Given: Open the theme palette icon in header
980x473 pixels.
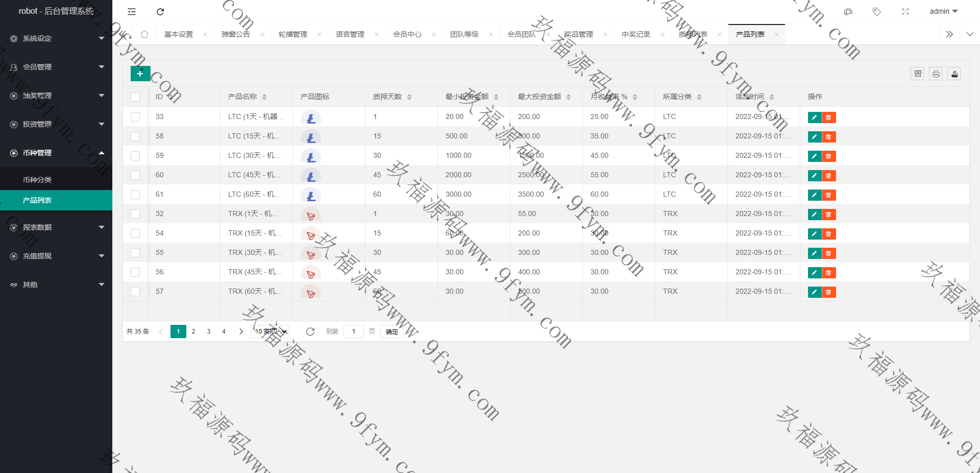Looking at the screenshot, I should pos(848,12).
